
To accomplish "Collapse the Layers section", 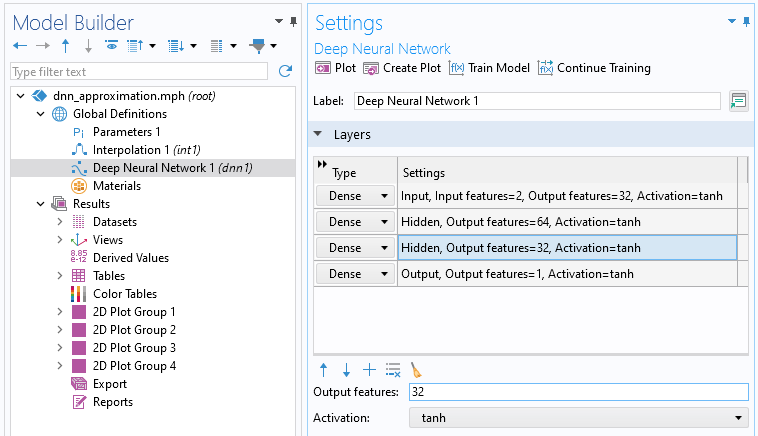I will coord(318,134).
